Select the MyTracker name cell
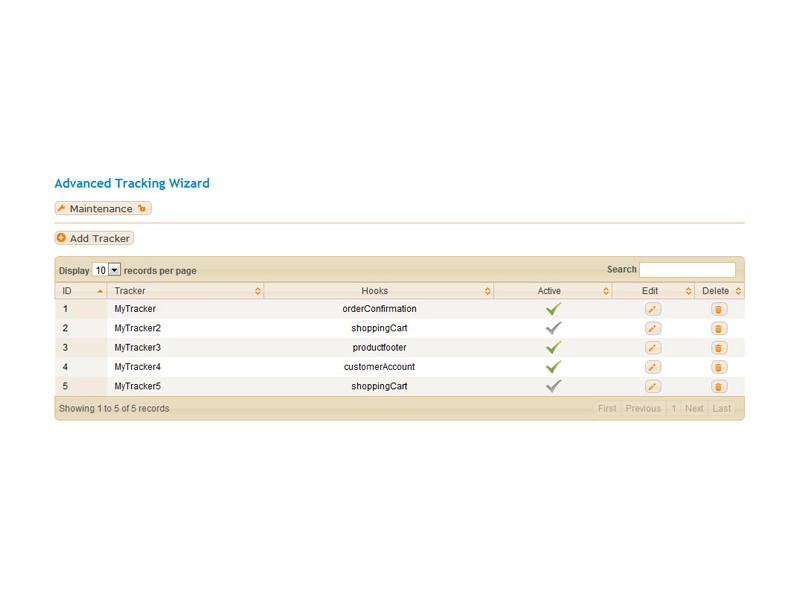Viewport: 800px width, 600px height. coord(135,309)
